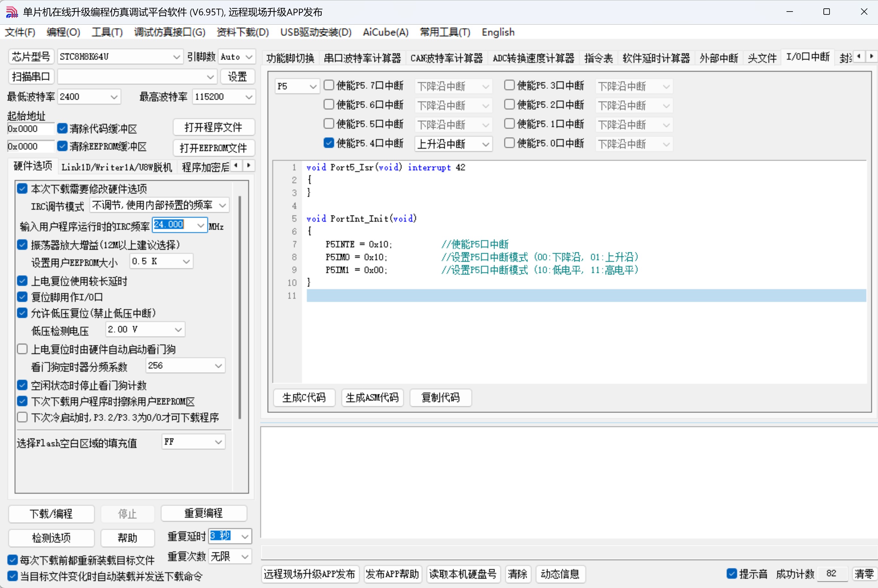This screenshot has width=878, height=588.
Task: Toggle 允许低压复位 checkbox
Action: 22,313
